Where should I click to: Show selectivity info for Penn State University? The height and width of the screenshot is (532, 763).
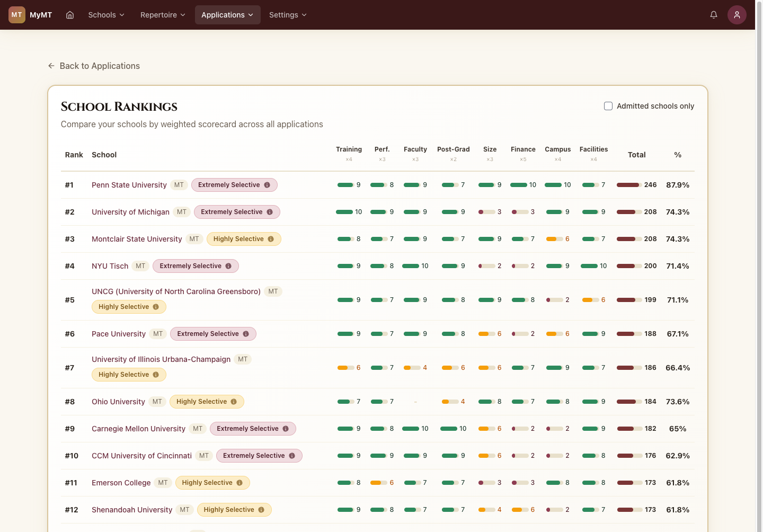[x=267, y=185]
